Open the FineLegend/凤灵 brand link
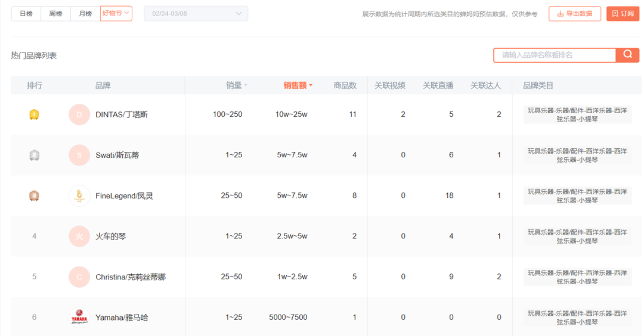This screenshot has width=644, height=336. (x=124, y=195)
